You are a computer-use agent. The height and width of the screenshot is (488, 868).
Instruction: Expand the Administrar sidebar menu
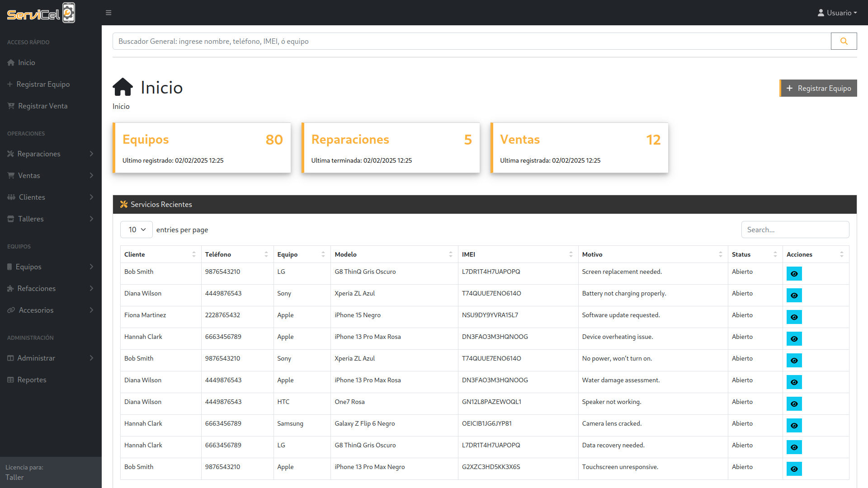coord(51,358)
